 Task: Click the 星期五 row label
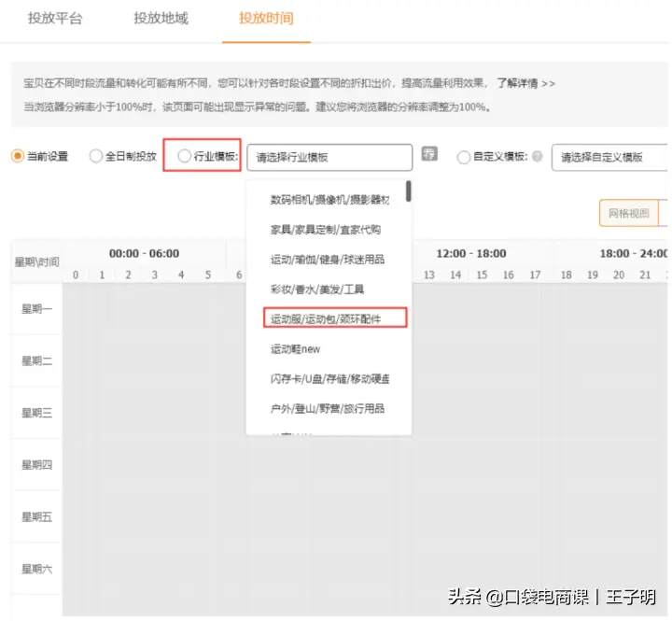36,517
